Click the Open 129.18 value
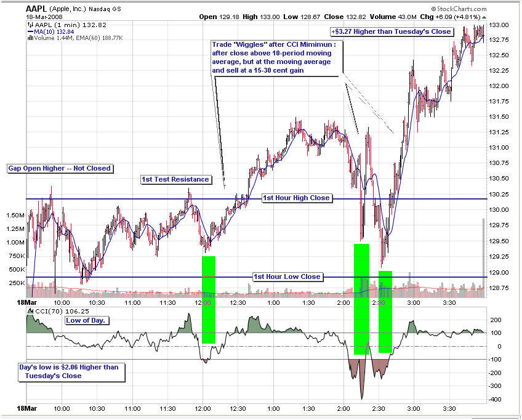Viewport: 522px width, 420px height. click(x=219, y=17)
